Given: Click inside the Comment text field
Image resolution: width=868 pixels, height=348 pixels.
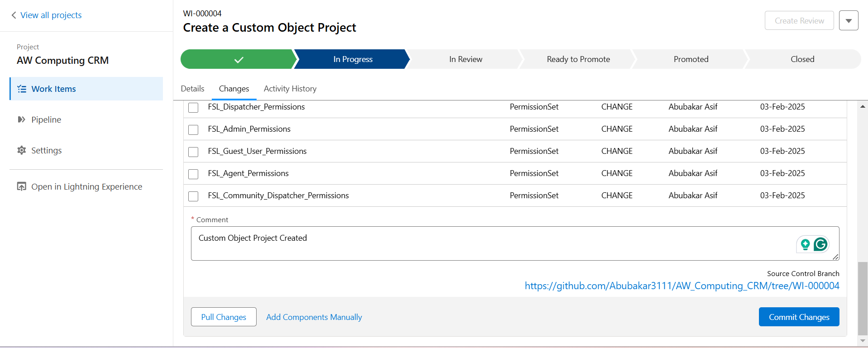Looking at the screenshot, I should pyautogui.click(x=515, y=243).
